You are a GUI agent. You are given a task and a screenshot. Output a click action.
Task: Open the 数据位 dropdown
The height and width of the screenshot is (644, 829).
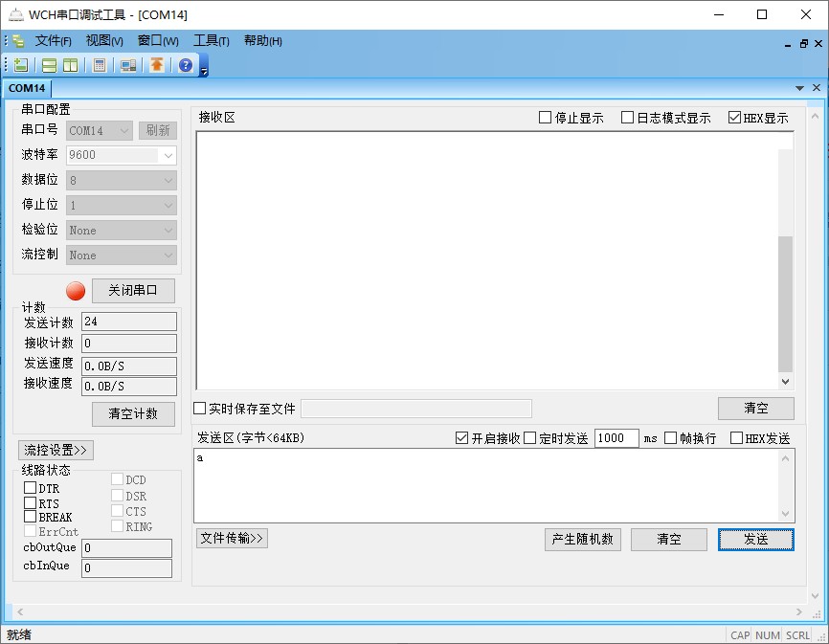(x=121, y=180)
